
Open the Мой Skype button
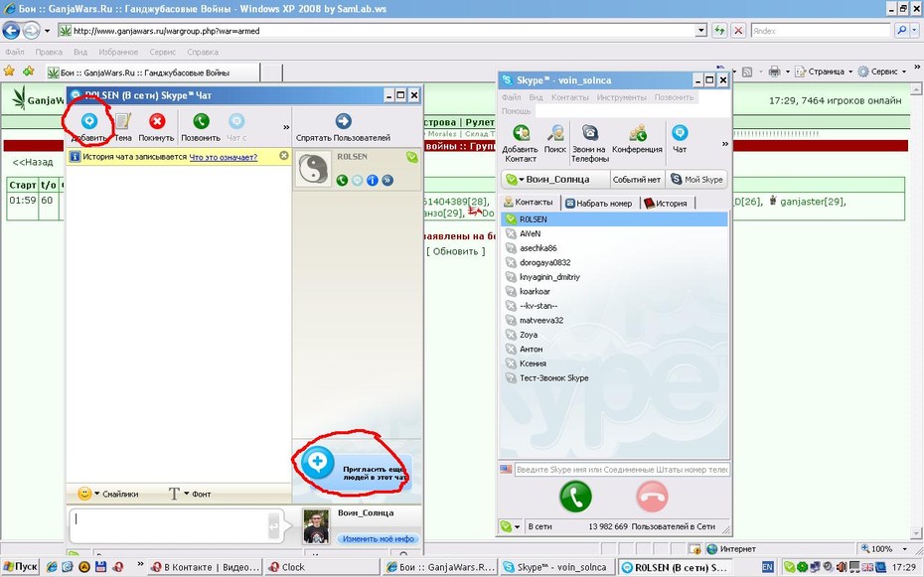pos(696,179)
